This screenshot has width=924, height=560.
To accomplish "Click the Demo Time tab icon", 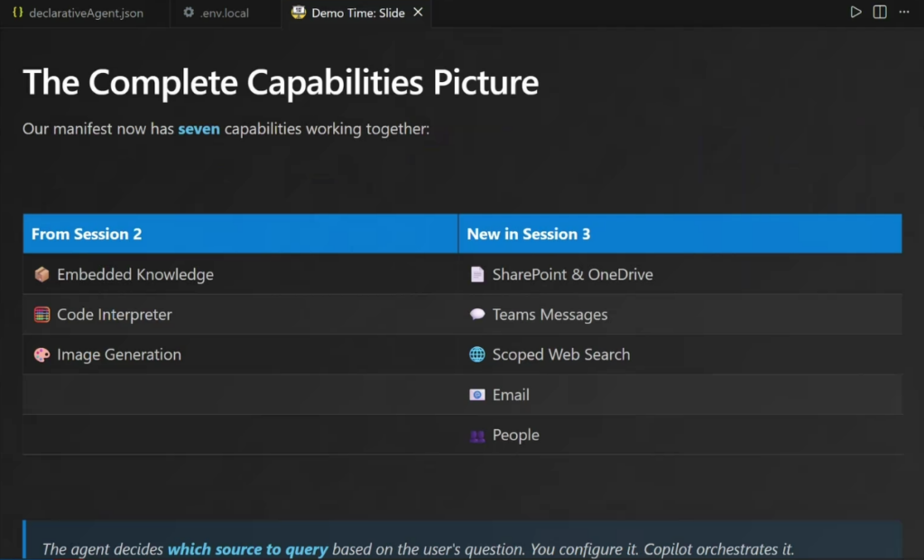I will click(299, 14).
